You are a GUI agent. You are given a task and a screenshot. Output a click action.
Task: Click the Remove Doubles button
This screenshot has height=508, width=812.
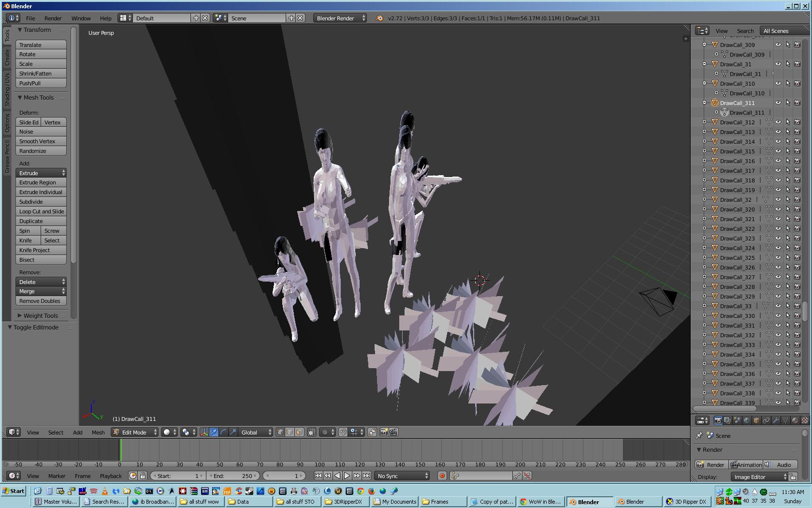41,301
